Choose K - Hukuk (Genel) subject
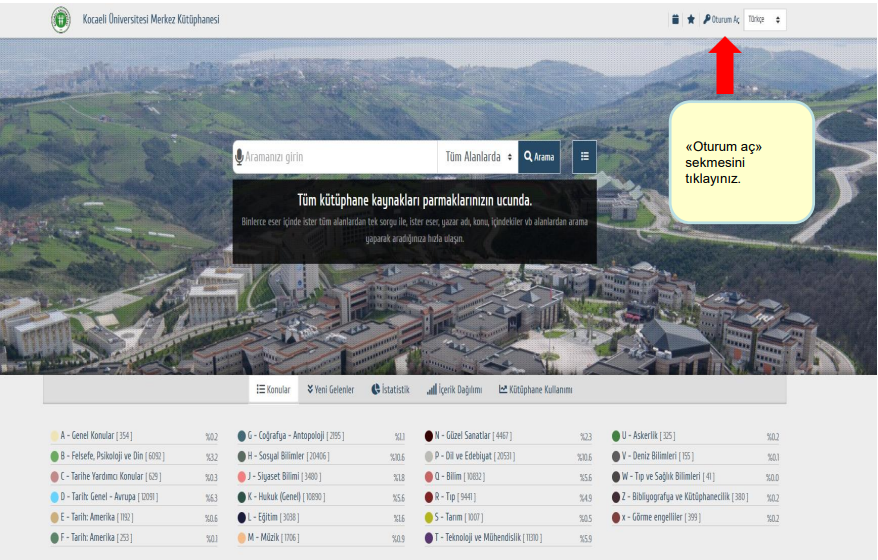This screenshot has height=560, width=878. click(x=286, y=496)
